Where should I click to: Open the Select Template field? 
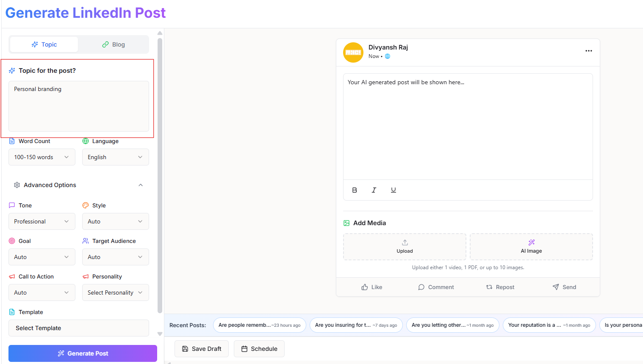[79, 328]
